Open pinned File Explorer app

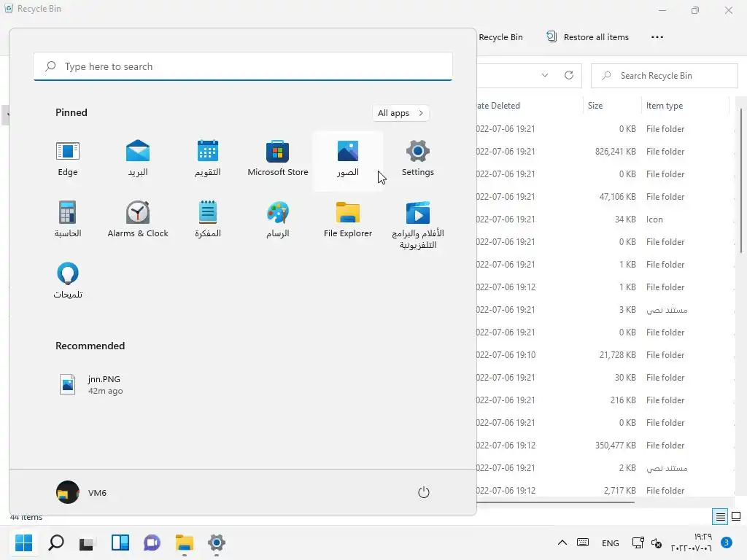[348, 220]
